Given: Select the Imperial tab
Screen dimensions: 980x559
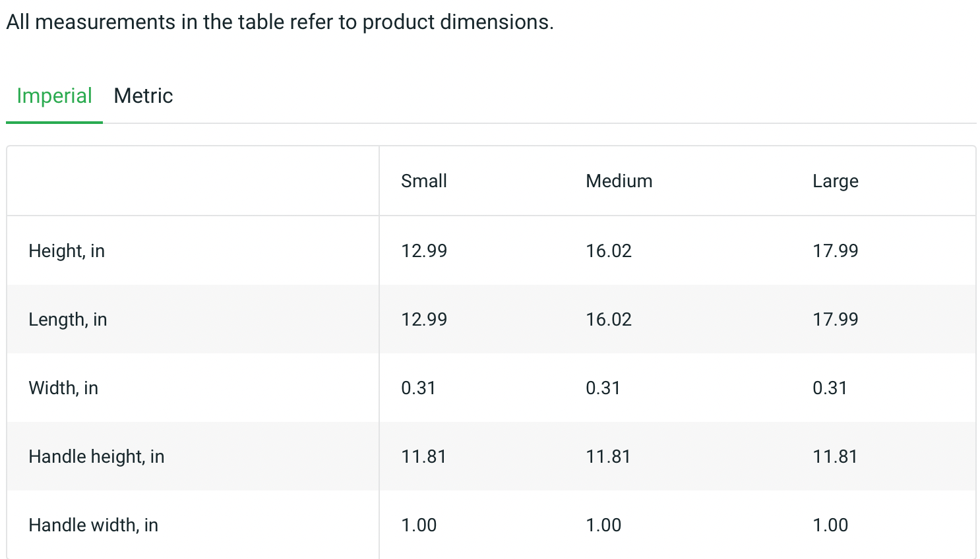Looking at the screenshot, I should click(x=54, y=96).
